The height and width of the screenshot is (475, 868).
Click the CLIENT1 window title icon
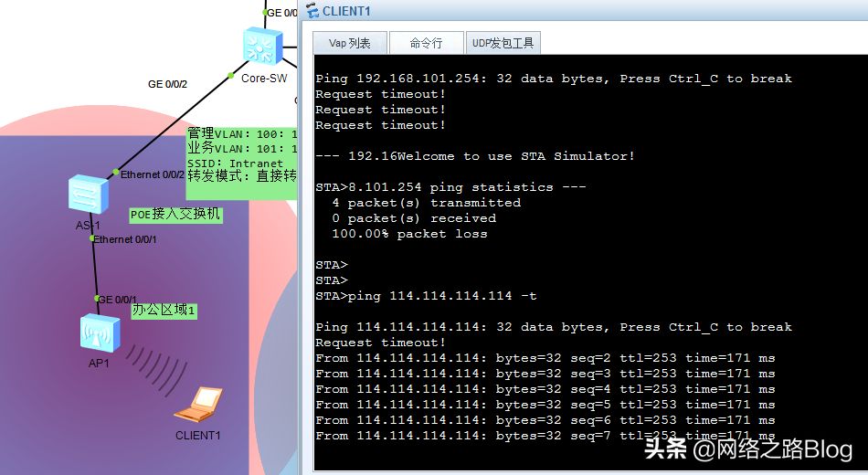click(x=312, y=11)
